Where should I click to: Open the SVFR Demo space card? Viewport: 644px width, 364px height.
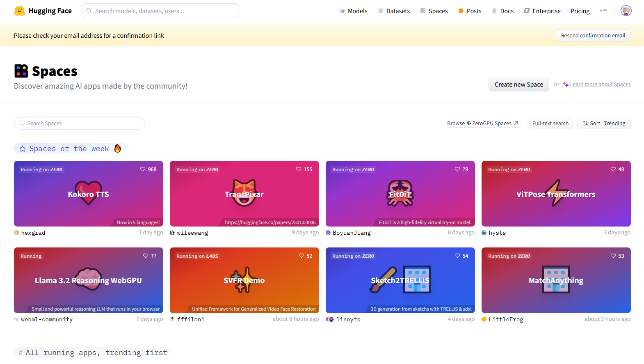pos(244,280)
